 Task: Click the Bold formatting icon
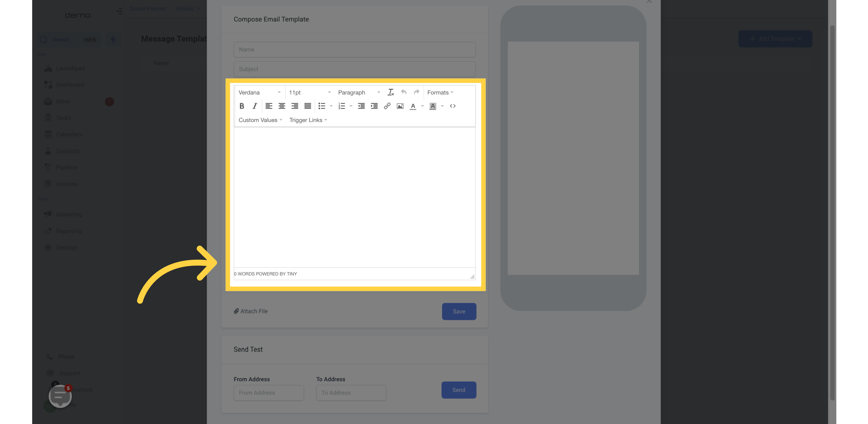tap(242, 106)
